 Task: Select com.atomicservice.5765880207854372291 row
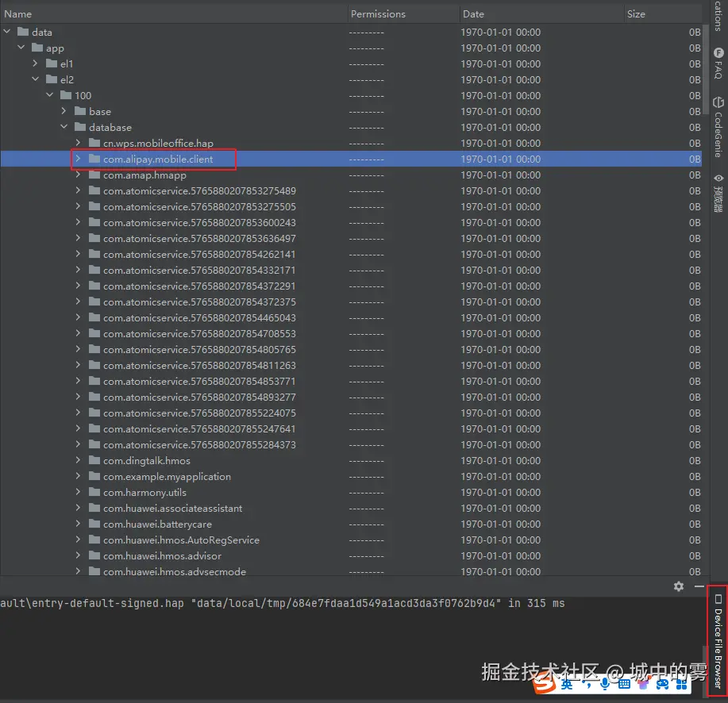pyautogui.click(x=351, y=286)
